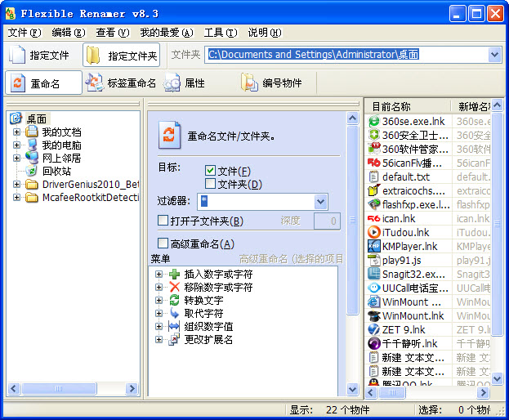Click the options panel vertical scrollbar thumb
509x420 pixels.
(352, 220)
